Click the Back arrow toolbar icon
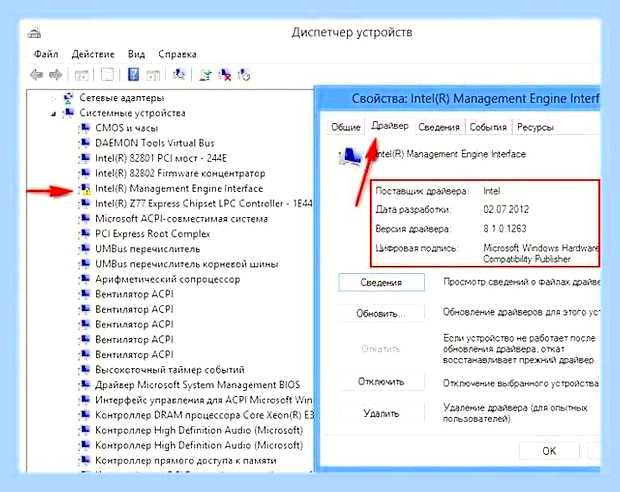The height and width of the screenshot is (492, 620). 37,74
